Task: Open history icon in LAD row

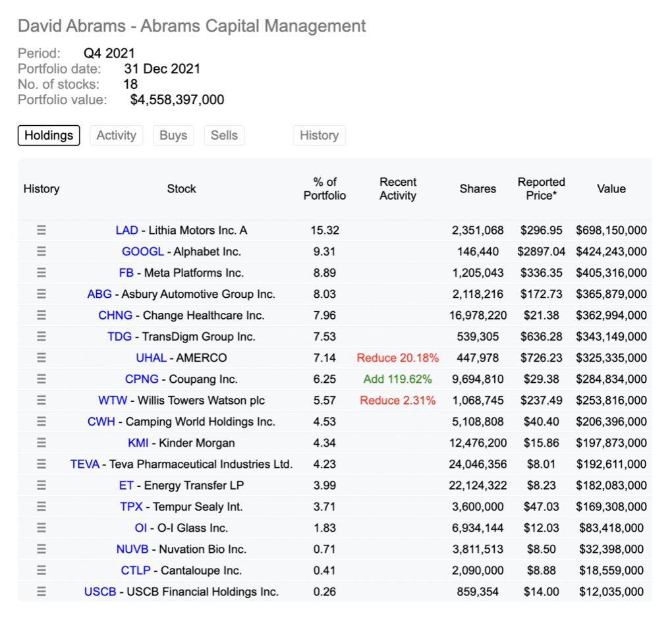Action: tap(41, 230)
